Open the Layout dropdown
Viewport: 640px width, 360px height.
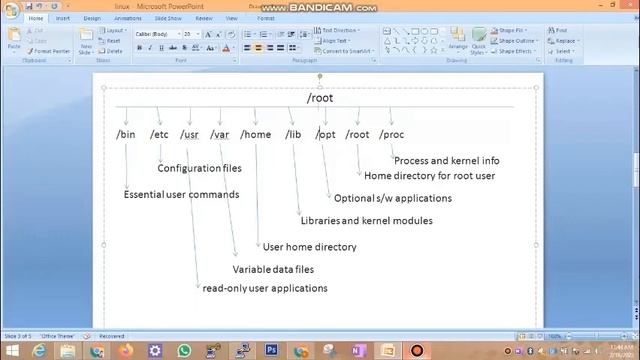click(113, 31)
